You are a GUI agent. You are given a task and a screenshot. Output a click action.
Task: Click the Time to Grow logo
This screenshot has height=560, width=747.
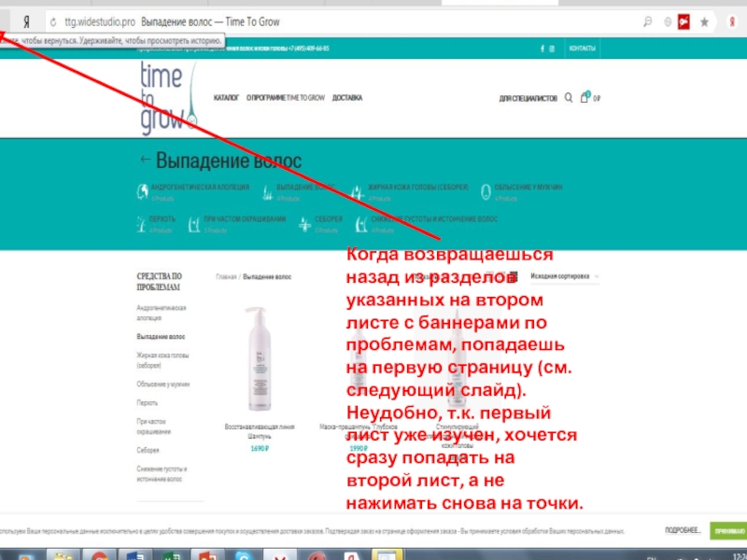168,99
